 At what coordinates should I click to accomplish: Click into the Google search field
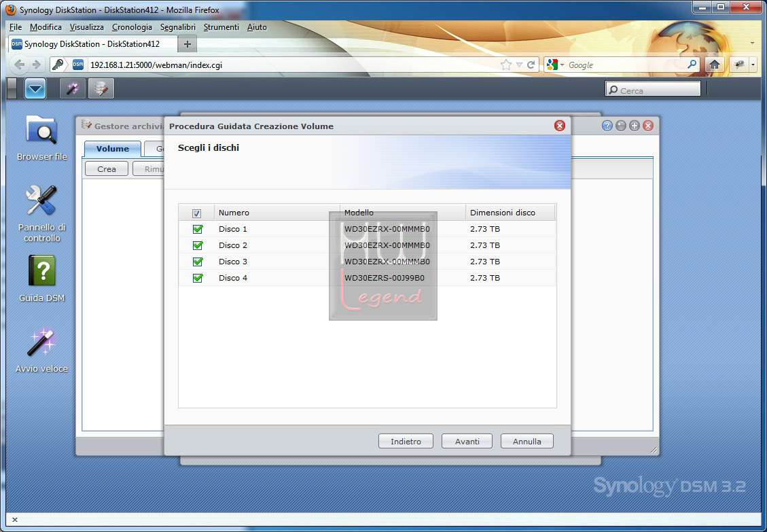626,65
